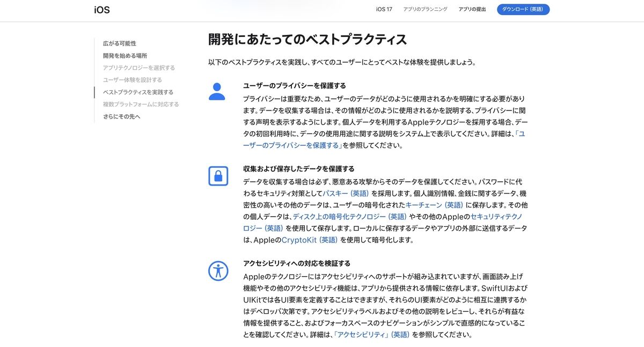The image size is (644, 347).
Task: Click the ダウンロード (英語) button
Action: point(523,9)
